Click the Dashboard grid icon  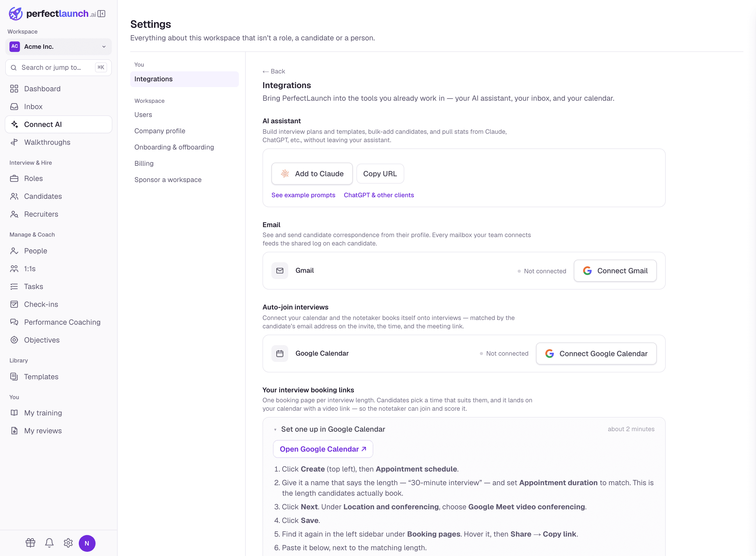point(14,89)
